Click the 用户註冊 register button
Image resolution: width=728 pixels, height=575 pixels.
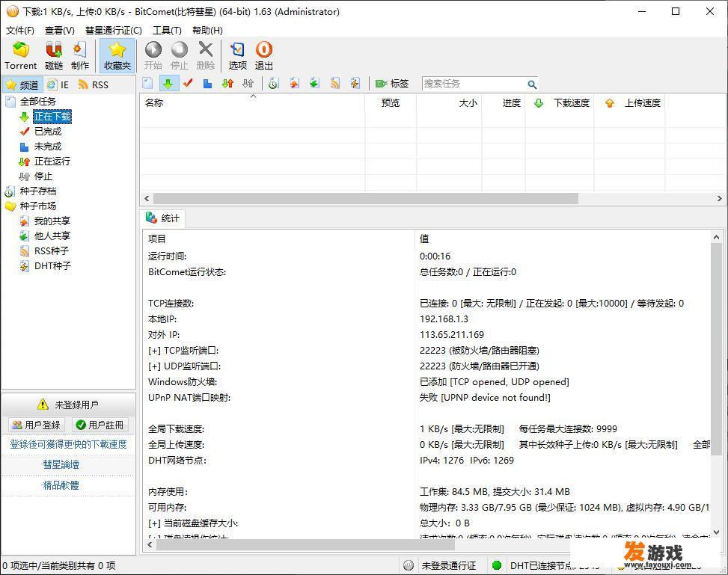pos(100,425)
